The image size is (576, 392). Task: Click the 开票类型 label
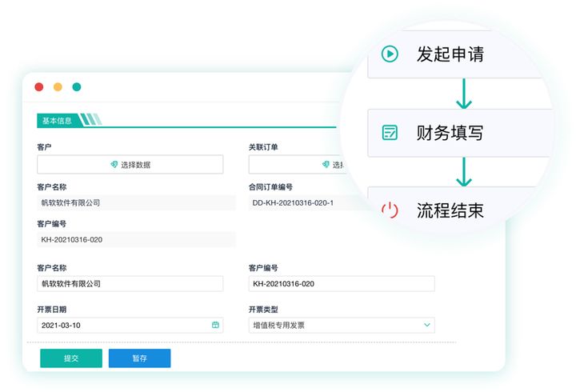(x=263, y=310)
